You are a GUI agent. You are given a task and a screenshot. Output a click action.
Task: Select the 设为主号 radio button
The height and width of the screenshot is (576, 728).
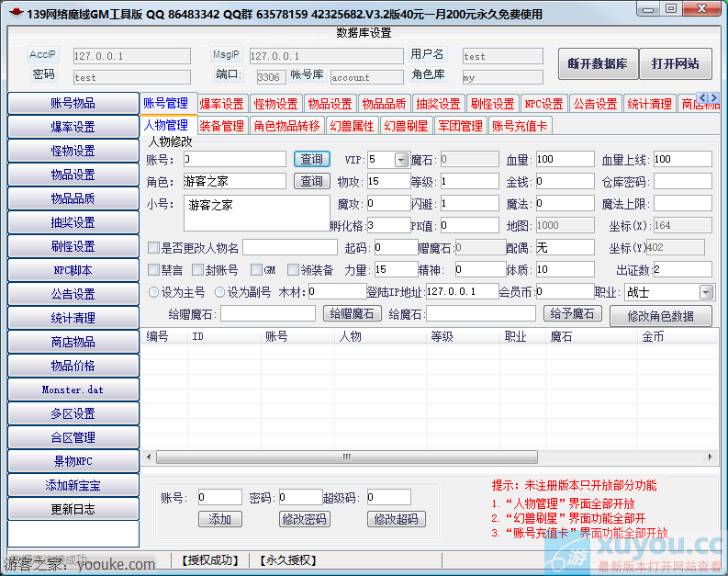153,292
